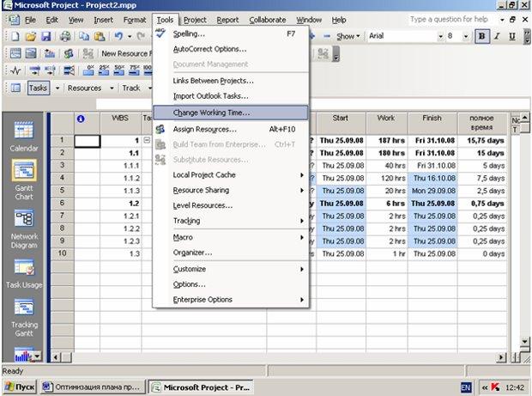
Task: Click the Project Statistics pulse icon
Action: coord(15,70)
